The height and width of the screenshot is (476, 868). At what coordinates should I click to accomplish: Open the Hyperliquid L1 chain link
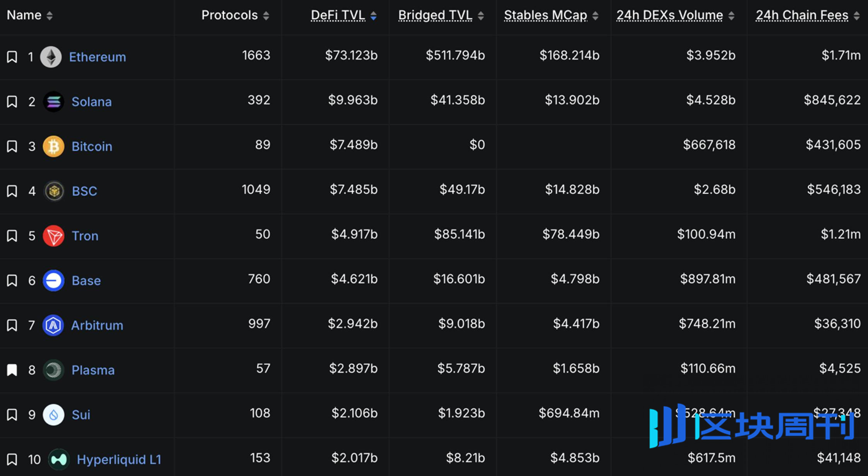click(x=119, y=459)
